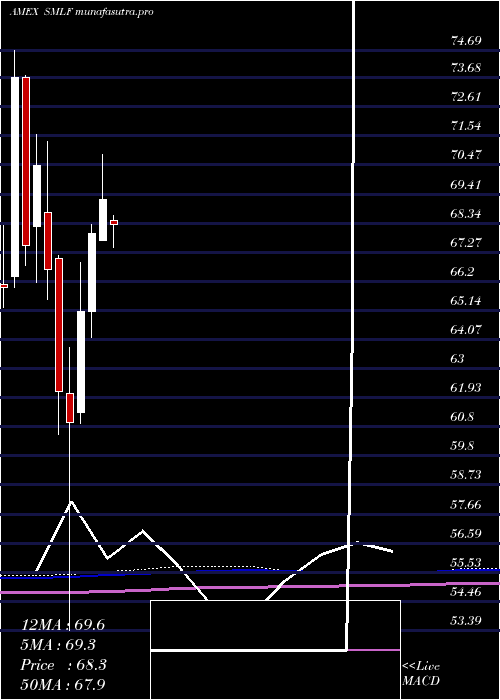Click the 64.07 price axis label
The height and width of the screenshot is (700, 500).
466,329
